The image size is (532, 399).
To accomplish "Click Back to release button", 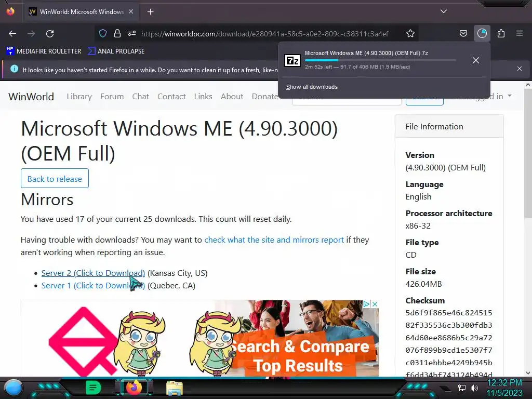I will pos(55,179).
